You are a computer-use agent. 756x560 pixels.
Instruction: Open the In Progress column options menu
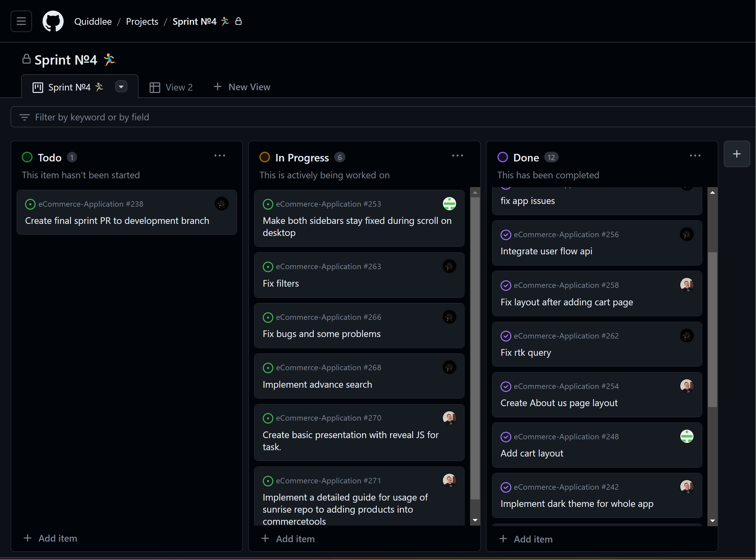pos(457,156)
